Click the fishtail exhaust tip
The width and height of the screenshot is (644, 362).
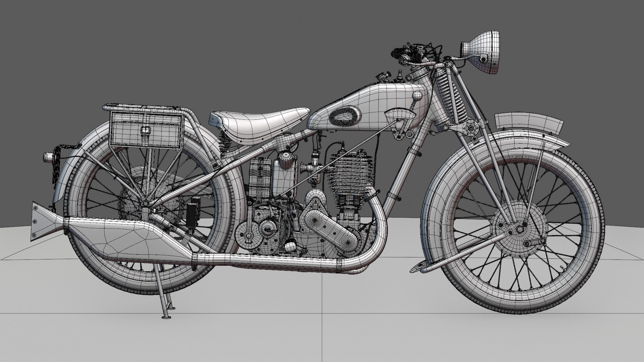click(47, 221)
